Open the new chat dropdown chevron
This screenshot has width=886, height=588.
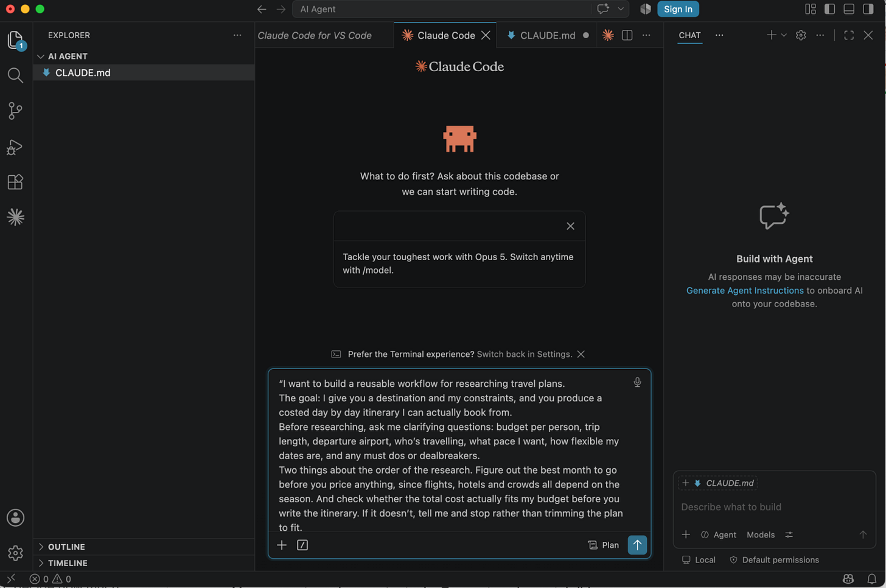click(784, 35)
